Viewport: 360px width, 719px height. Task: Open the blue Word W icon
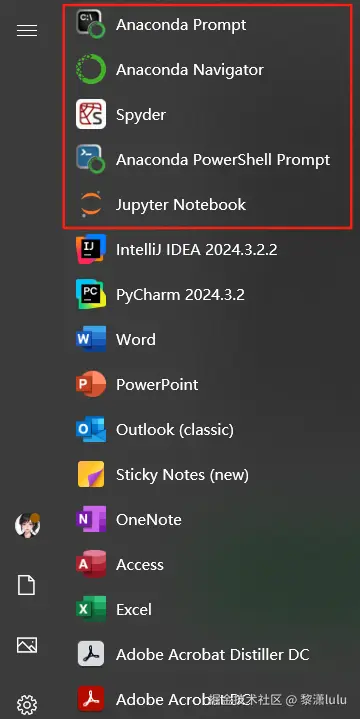tap(91, 339)
